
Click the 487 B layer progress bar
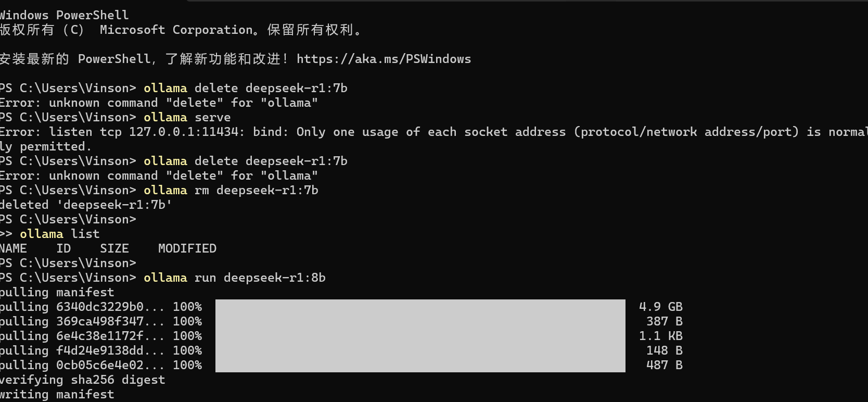pyautogui.click(x=420, y=365)
